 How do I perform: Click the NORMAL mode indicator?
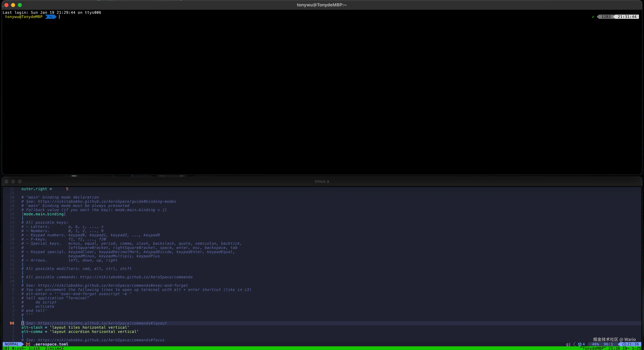tap(12, 344)
